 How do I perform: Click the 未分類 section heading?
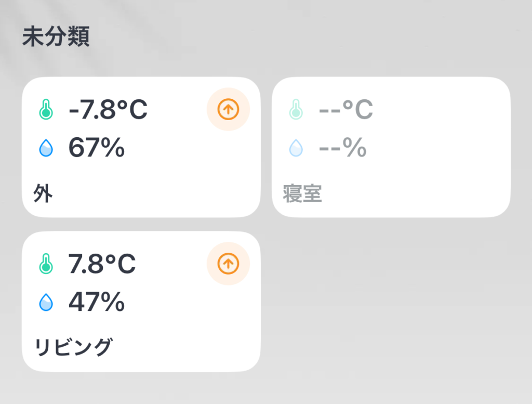tap(56, 37)
